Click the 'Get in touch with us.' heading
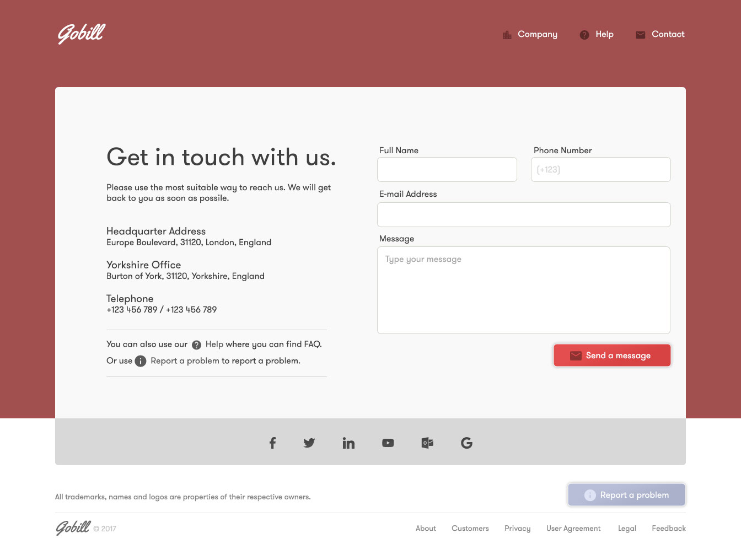Viewport: 741px width, 560px height. click(x=221, y=157)
